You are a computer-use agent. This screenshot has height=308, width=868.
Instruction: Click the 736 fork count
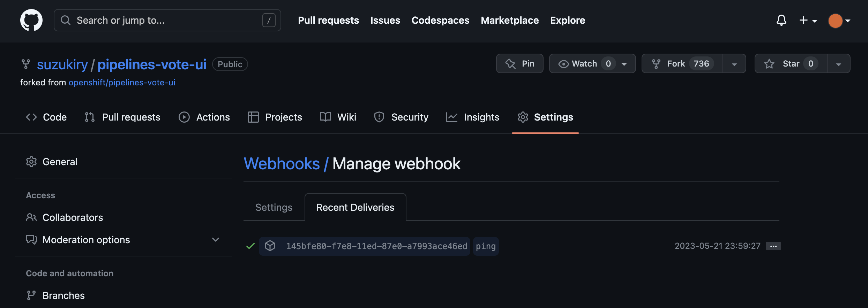tap(701, 64)
